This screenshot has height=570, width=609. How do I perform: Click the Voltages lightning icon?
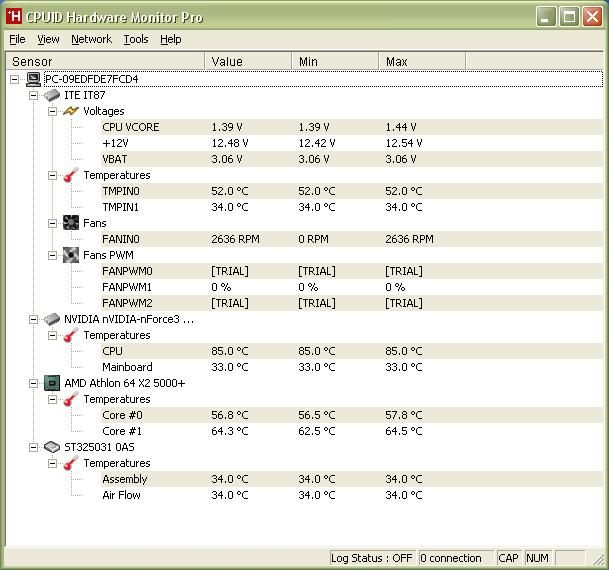tap(71, 111)
